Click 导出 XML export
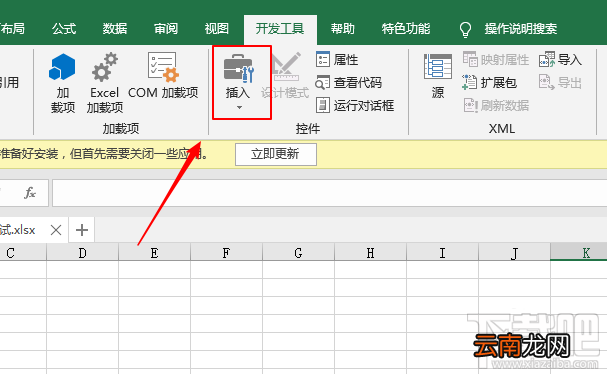 [560, 82]
